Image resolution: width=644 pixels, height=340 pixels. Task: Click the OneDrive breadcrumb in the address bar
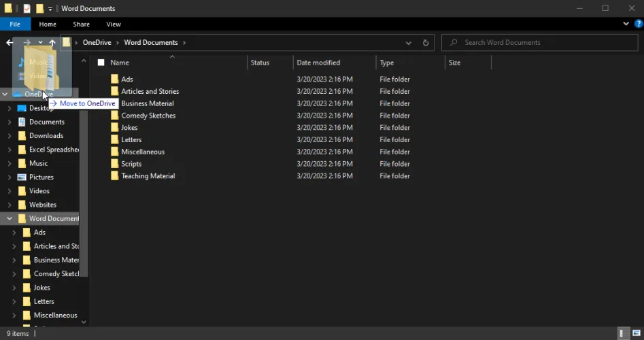click(x=97, y=42)
